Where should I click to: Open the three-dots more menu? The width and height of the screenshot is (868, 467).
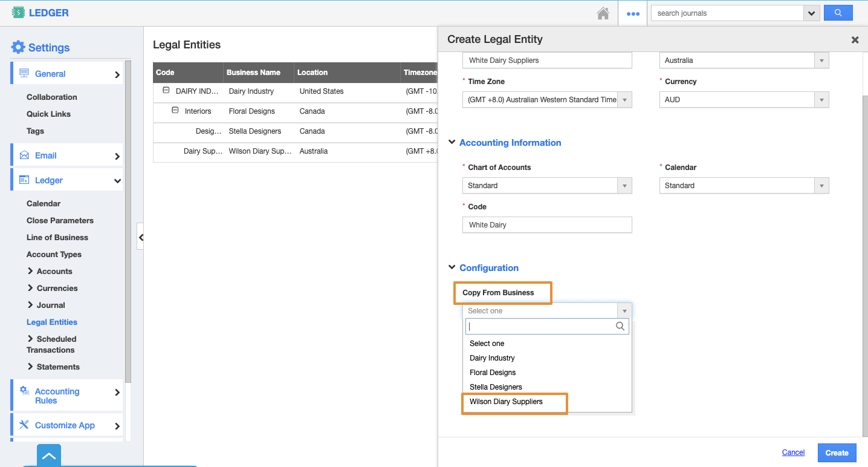point(633,13)
